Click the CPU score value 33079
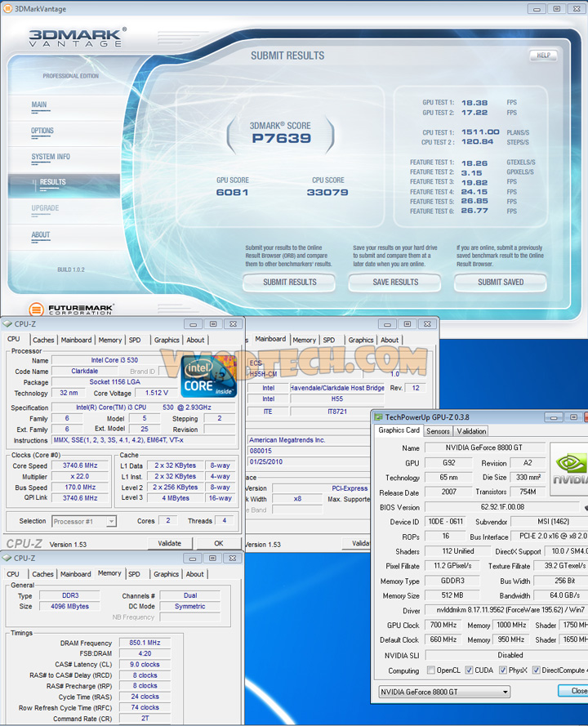This screenshot has width=588, height=726. tap(327, 192)
